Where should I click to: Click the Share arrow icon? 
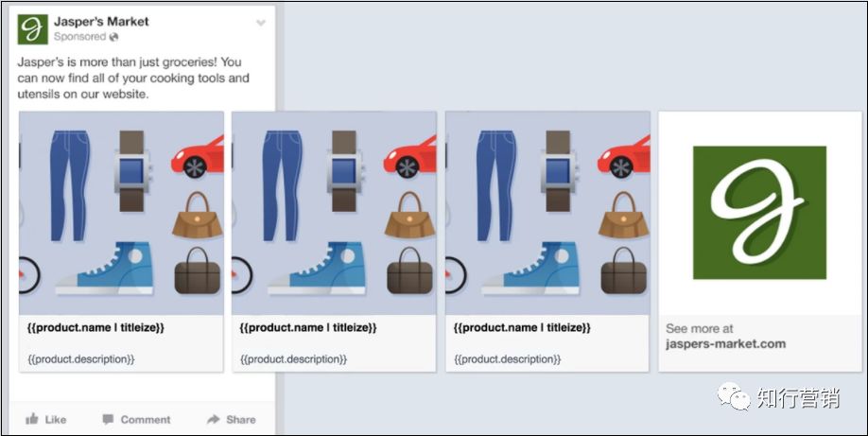(213, 419)
